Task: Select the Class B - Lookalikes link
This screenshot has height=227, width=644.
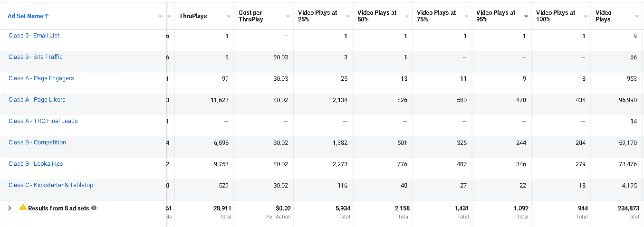Action: pyautogui.click(x=36, y=164)
